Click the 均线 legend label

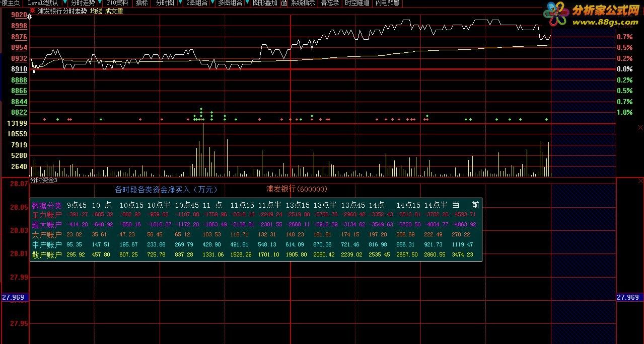click(96, 11)
